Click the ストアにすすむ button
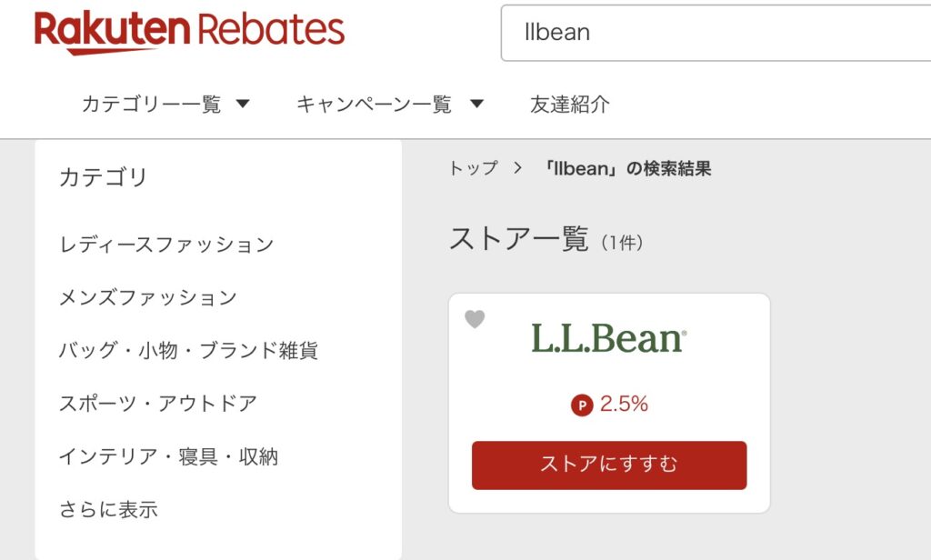The width and height of the screenshot is (931, 560). 607,465
